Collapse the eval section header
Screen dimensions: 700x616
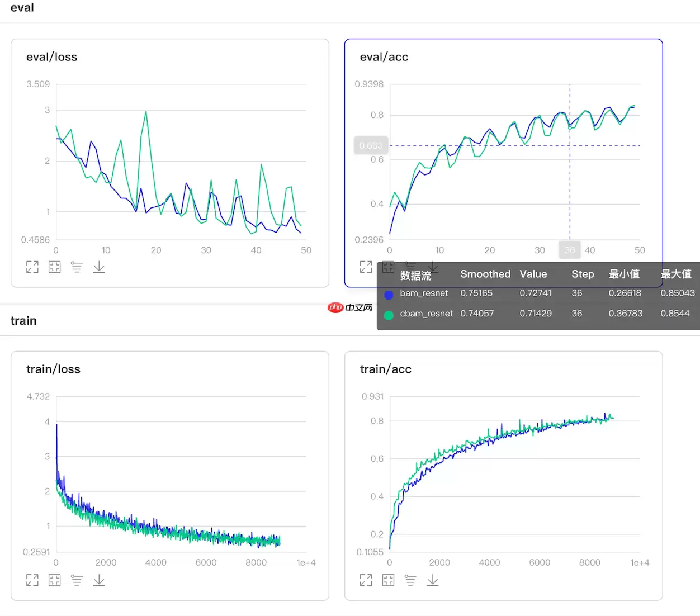coord(22,8)
